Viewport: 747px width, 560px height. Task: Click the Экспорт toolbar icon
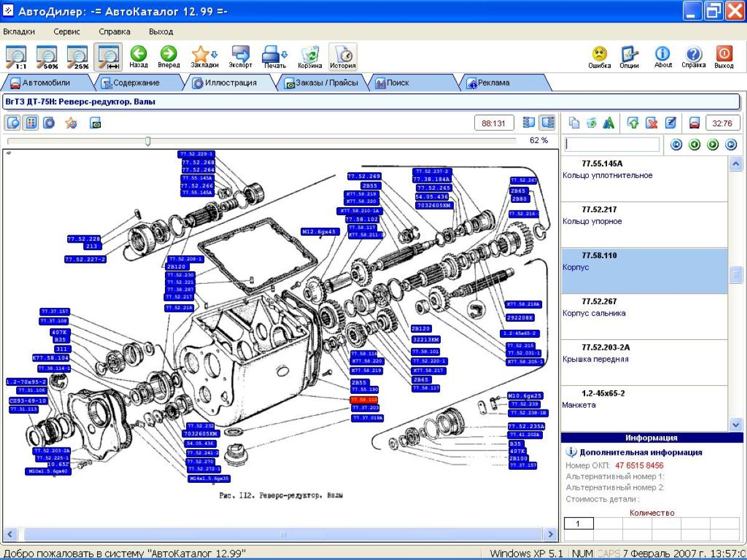click(240, 57)
